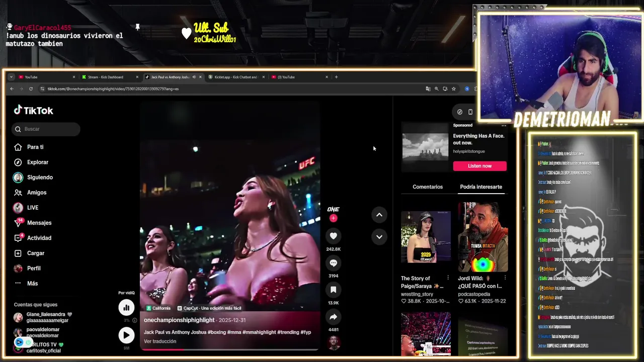Click the compass icon above the sponsored card

[459, 112]
